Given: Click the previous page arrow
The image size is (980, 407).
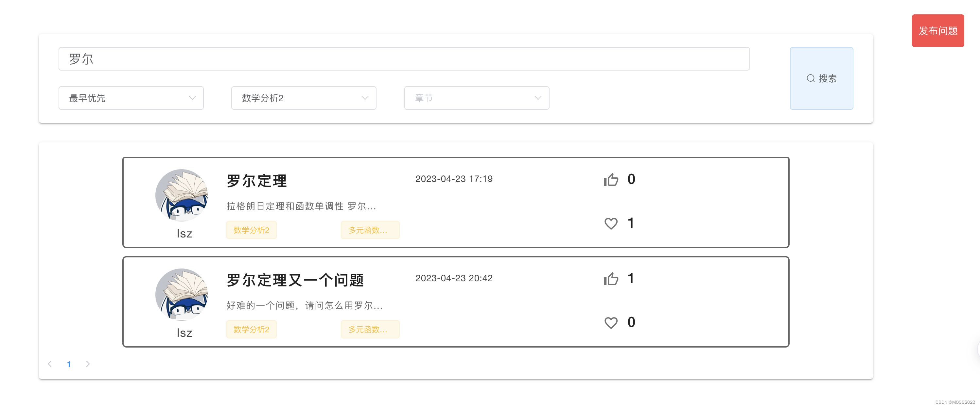Looking at the screenshot, I should (x=50, y=364).
